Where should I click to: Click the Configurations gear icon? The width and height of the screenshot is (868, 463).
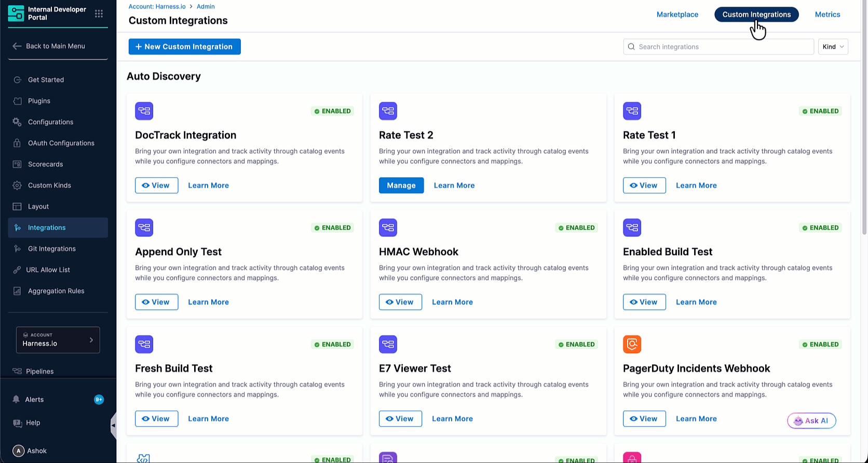coord(17,122)
